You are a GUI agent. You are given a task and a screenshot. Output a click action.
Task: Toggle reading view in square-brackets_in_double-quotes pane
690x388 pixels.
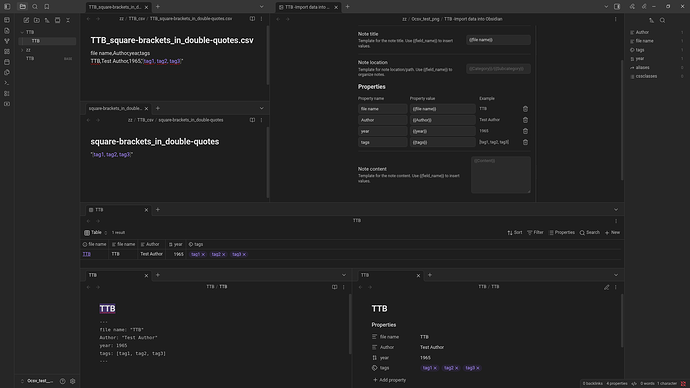click(x=252, y=120)
